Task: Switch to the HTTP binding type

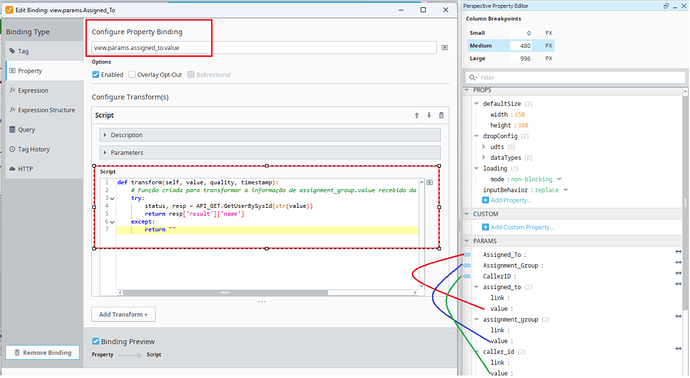Action: 44,169
